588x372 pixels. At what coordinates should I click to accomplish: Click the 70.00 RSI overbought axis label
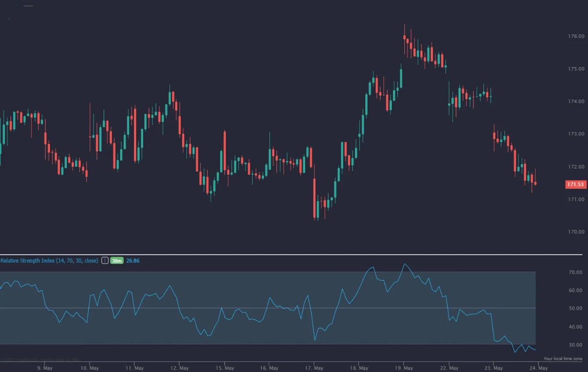575,272
